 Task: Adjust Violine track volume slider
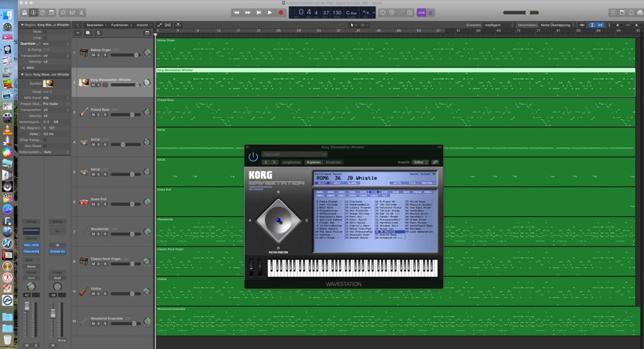pyautogui.click(x=125, y=293)
